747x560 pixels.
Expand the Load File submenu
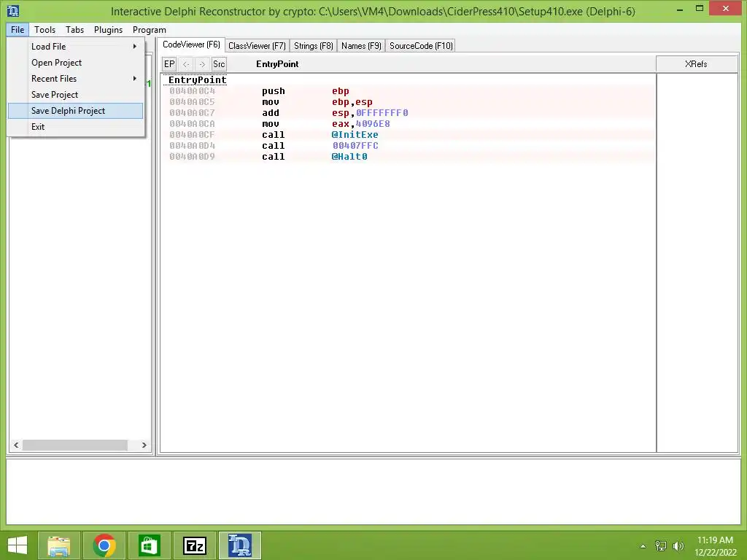75,46
